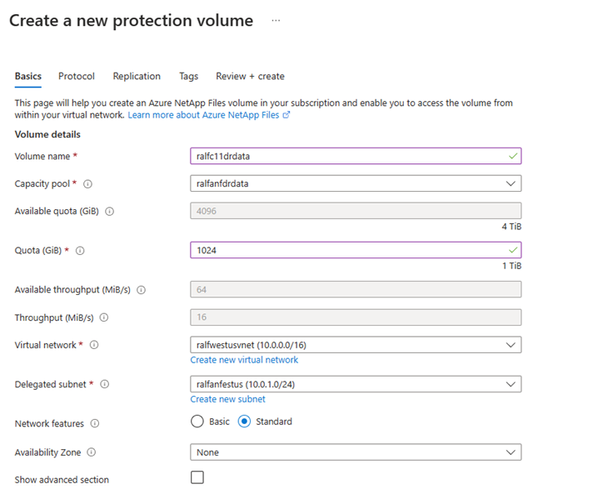
Task: Click the info icon next to Virtual network
Action: tap(94, 345)
